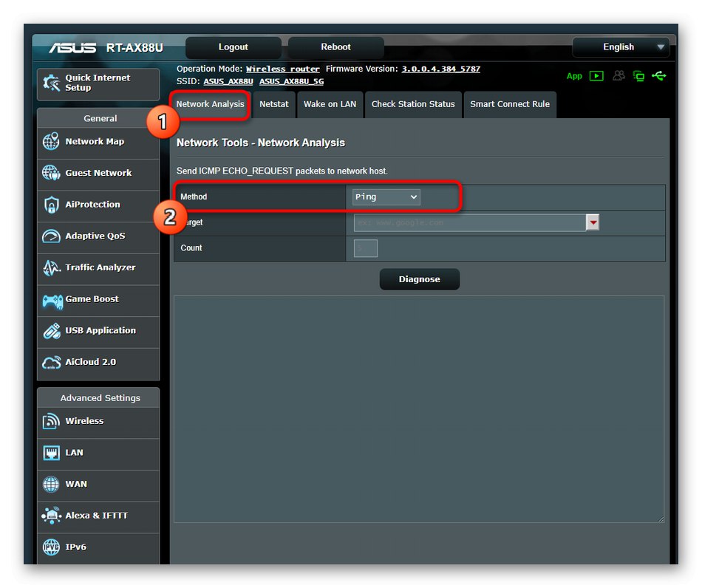The width and height of the screenshot is (702, 588).
Task: Open the Traffic Analyzer menu label
Action: pyautogui.click(x=100, y=267)
